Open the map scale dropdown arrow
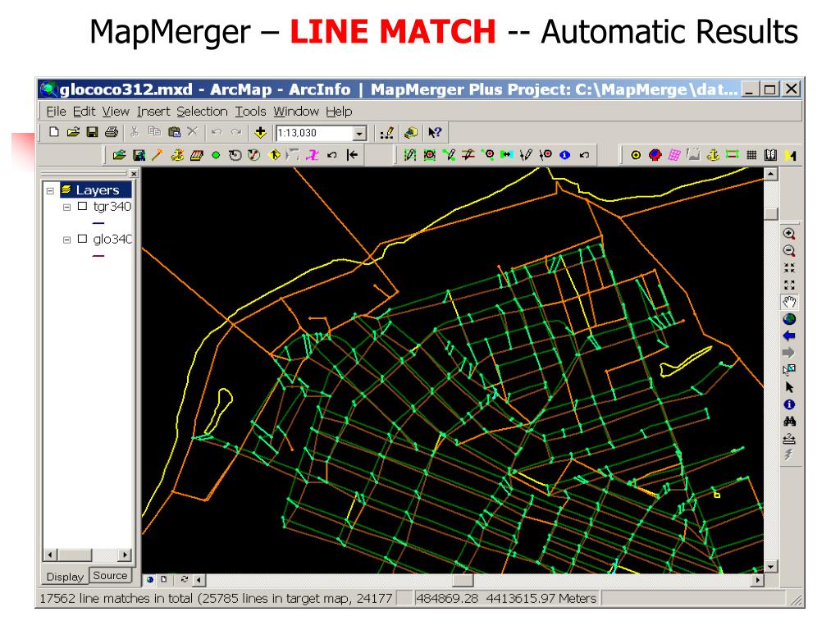Screen dimensions: 840x630 (359, 133)
